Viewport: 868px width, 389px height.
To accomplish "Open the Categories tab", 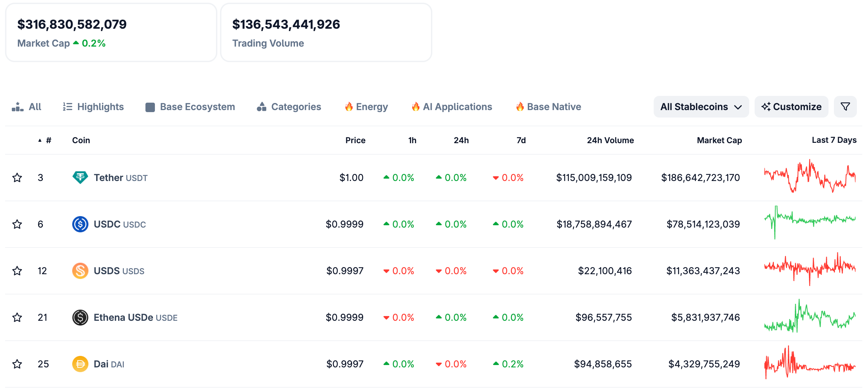I will click(289, 107).
